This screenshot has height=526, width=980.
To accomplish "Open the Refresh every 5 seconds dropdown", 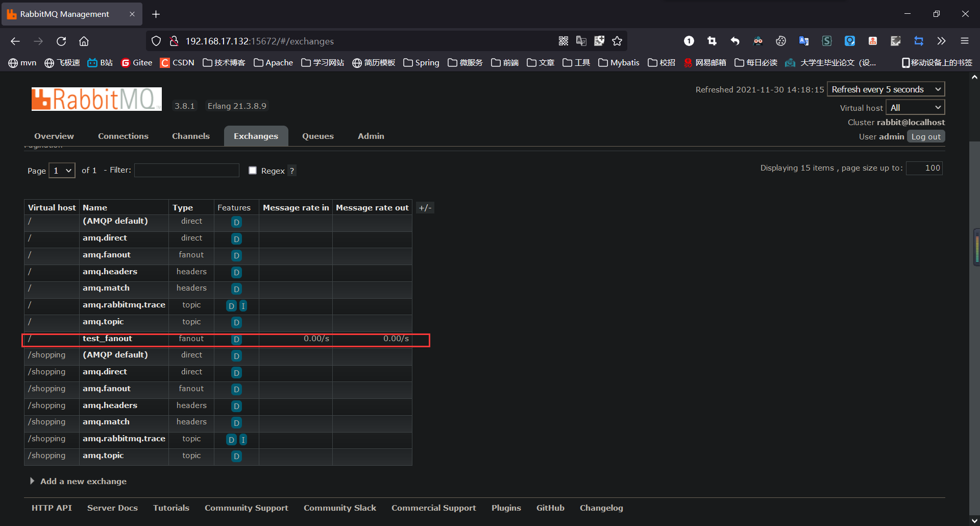I will point(886,89).
